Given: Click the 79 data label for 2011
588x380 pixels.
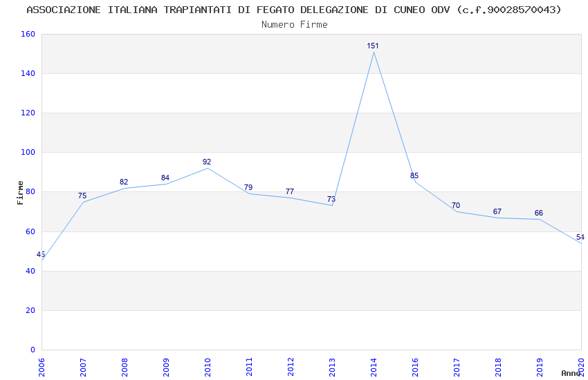Looking at the screenshot, I should coord(248,187).
